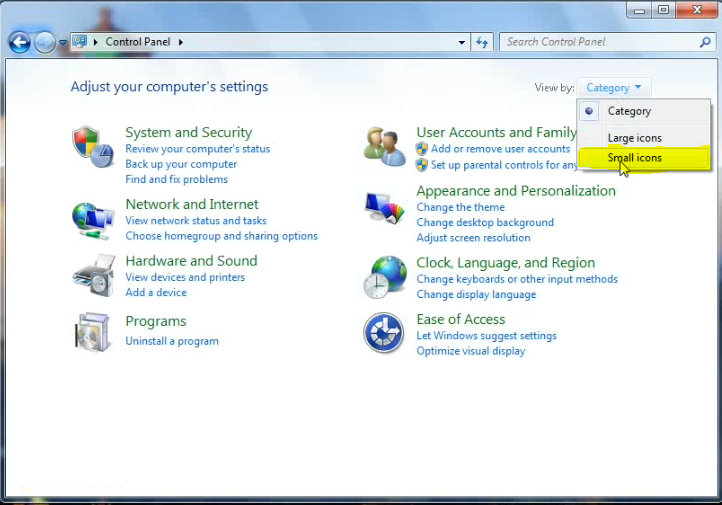722x505 pixels.
Task: Choose Small icons from the view menu
Action: pos(644,158)
